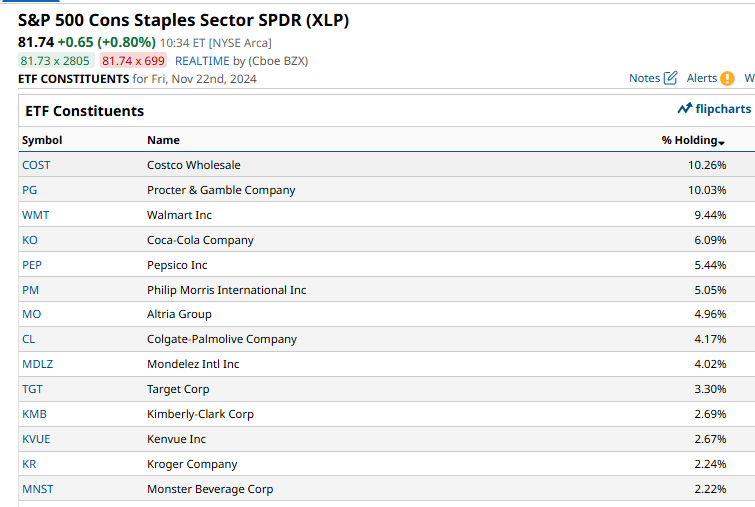Click the 2.69% holding value
Viewport: 755px width, 507px height.
pyautogui.click(x=710, y=415)
